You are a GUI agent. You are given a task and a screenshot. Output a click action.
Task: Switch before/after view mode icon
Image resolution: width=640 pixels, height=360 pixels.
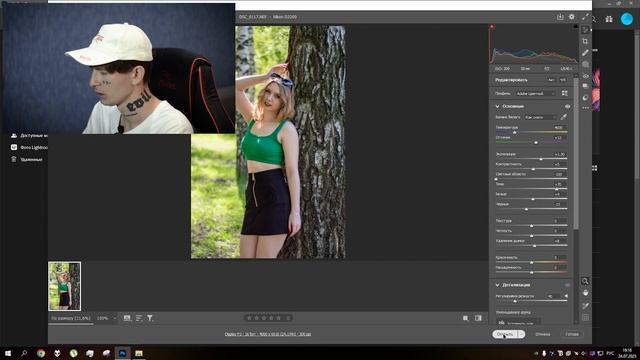click(x=466, y=318)
